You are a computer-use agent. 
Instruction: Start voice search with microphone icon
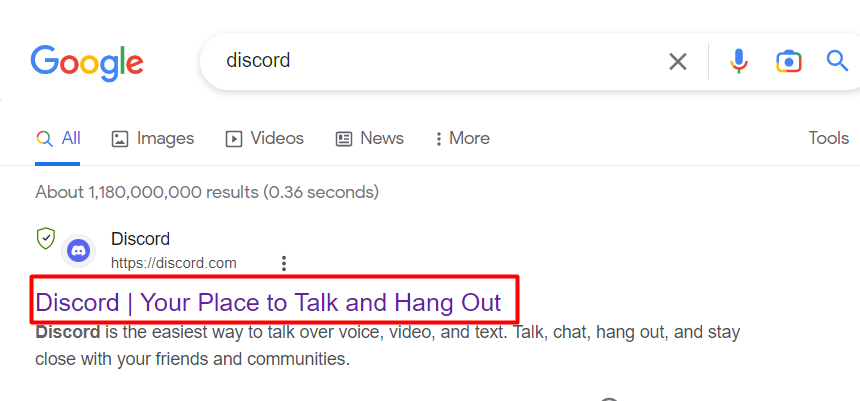click(739, 61)
